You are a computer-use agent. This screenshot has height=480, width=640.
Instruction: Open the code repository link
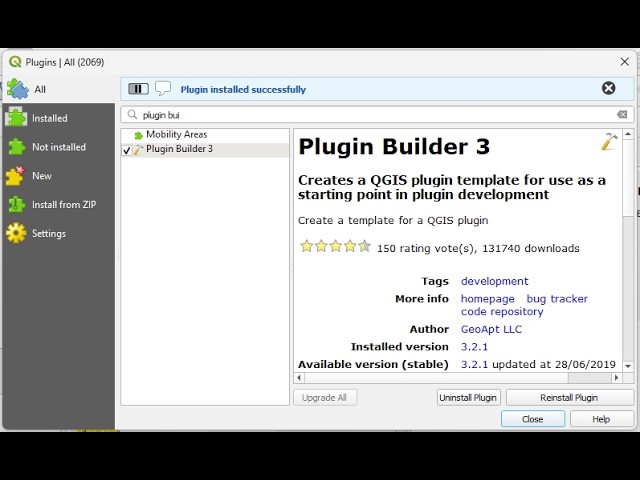502,311
